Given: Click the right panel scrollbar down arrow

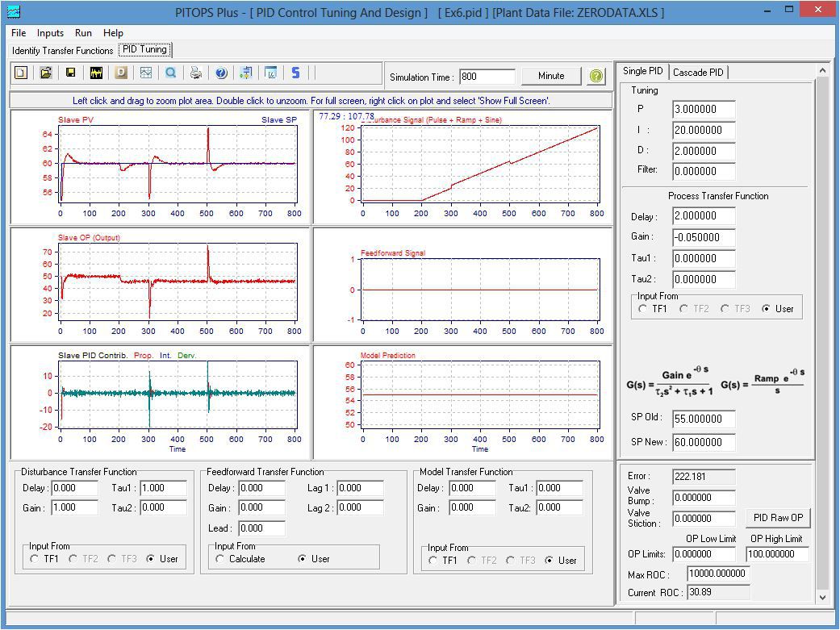Looking at the screenshot, I should click(x=822, y=597).
